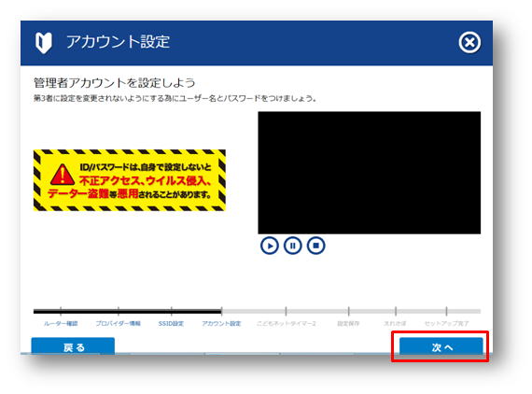
Task: Click the progress bar's ルーター確認 tick mark
Action: pyautogui.click(x=61, y=311)
